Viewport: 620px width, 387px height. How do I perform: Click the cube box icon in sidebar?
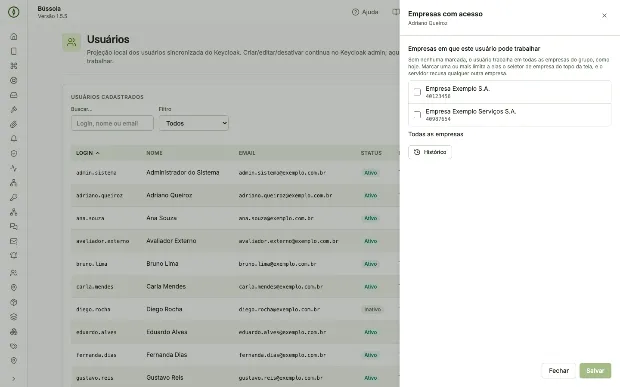pos(14,302)
